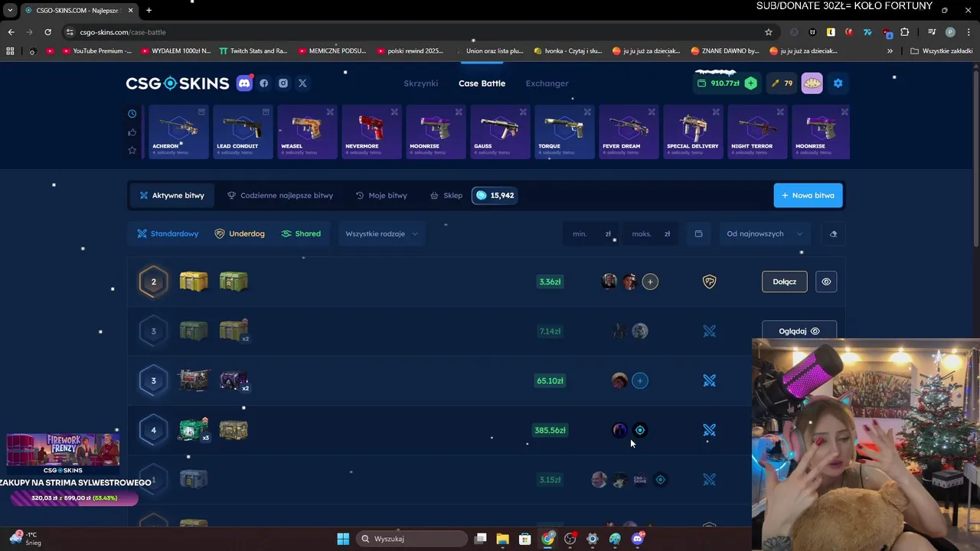Watch the 3.36zł battle eye icon
The height and width of the screenshot is (551, 980).
[x=826, y=282]
